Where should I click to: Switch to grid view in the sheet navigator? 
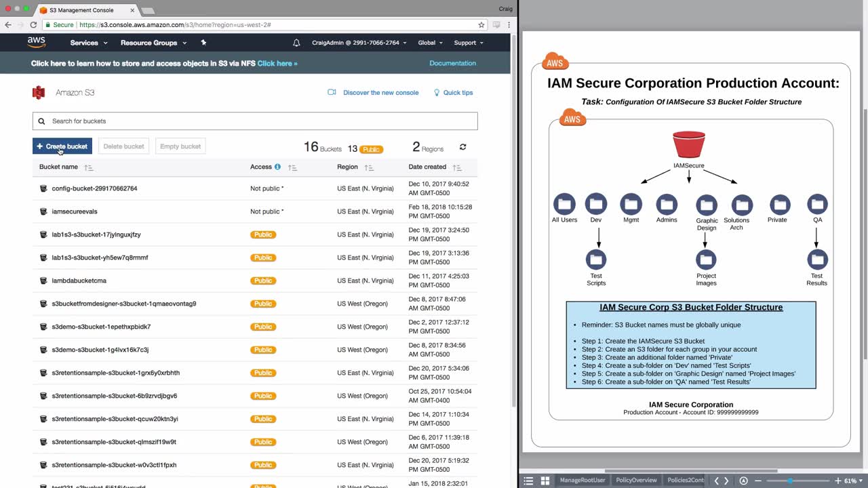point(545,481)
